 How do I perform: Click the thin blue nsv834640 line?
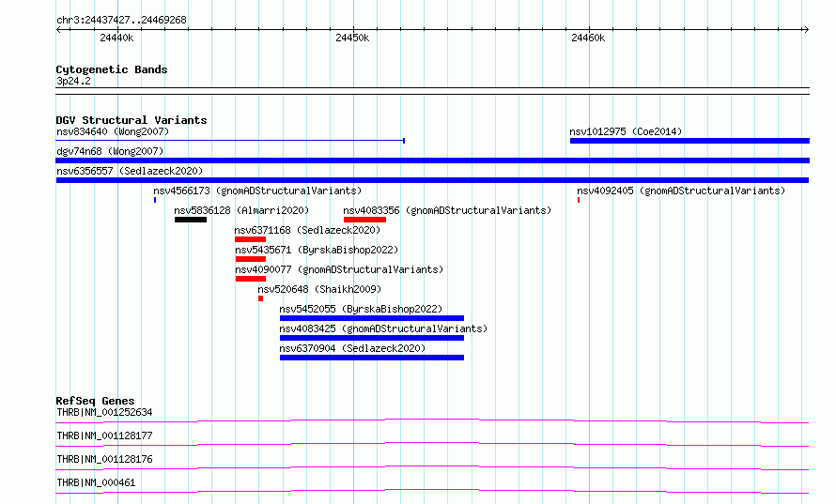(x=230, y=141)
